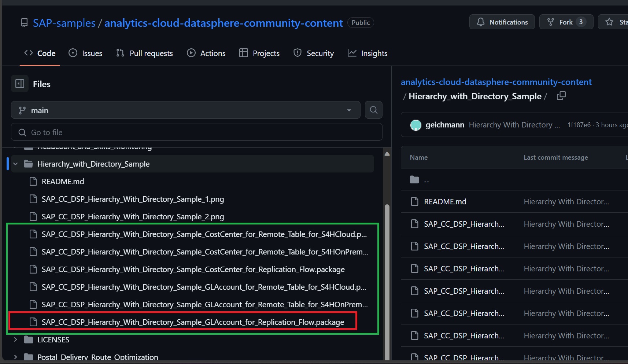This screenshot has height=364, width=628.
Task: Click the LICENSES folder icon
Action: [28, 339]
